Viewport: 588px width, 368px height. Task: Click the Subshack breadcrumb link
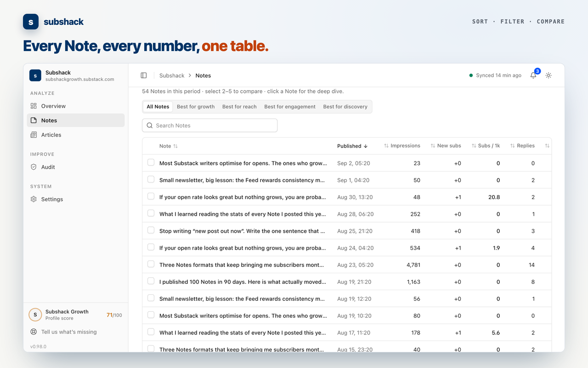(172, 75)
